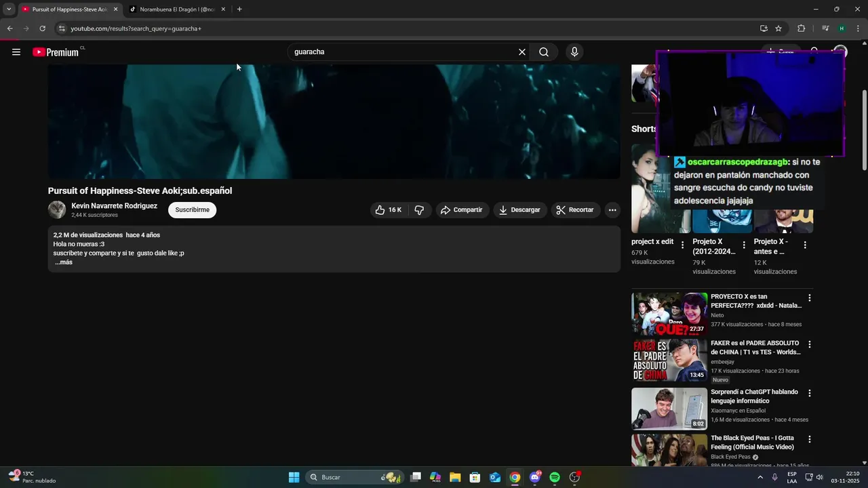This screenshot has width=868, height=488.
Task: Open options for Projeto X - antes e short
Action: click(x=805, y=245)
